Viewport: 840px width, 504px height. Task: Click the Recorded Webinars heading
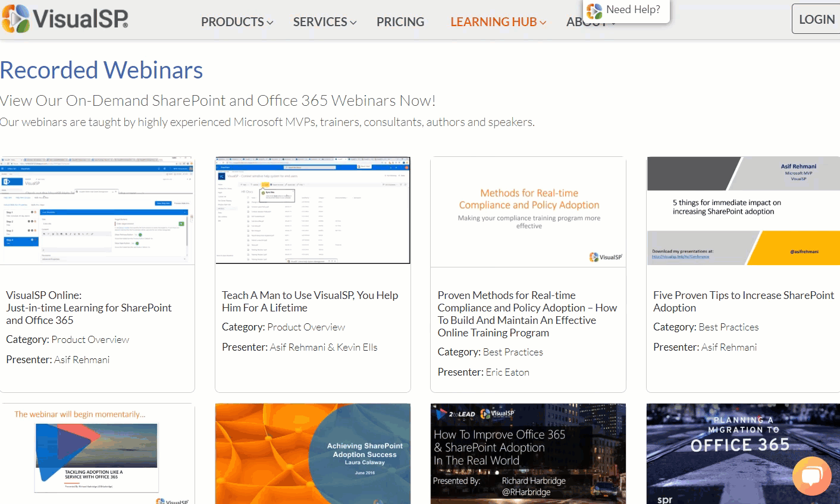[102, 70]
